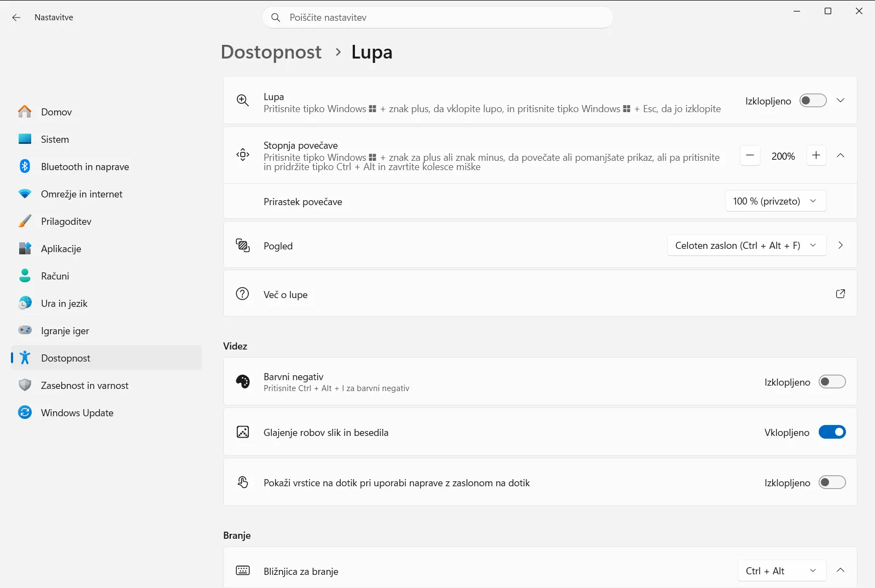Enable the Barvni negativ switch
Image resolution: width=875 pixels, height=588 pixels.
(832, 382)
